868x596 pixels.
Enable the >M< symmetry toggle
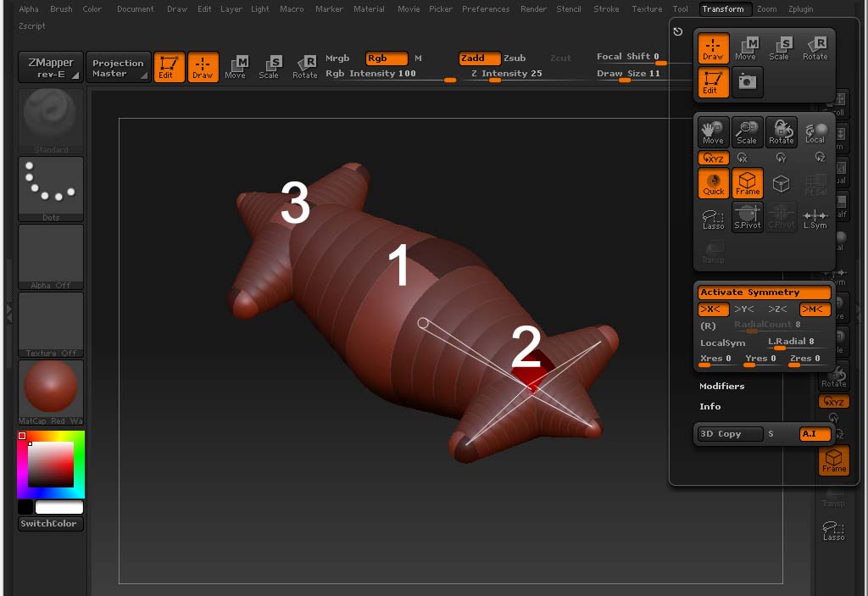coord(815,309)
